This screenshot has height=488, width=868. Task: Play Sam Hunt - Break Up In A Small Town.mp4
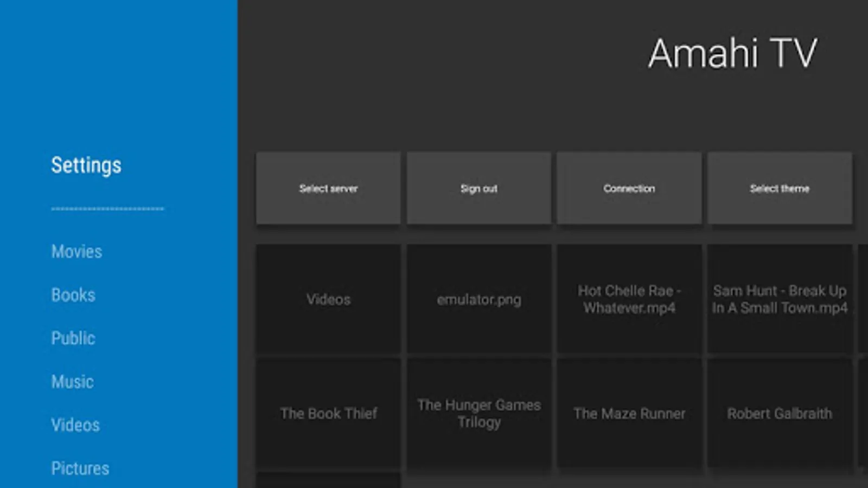tap(780, 299)
